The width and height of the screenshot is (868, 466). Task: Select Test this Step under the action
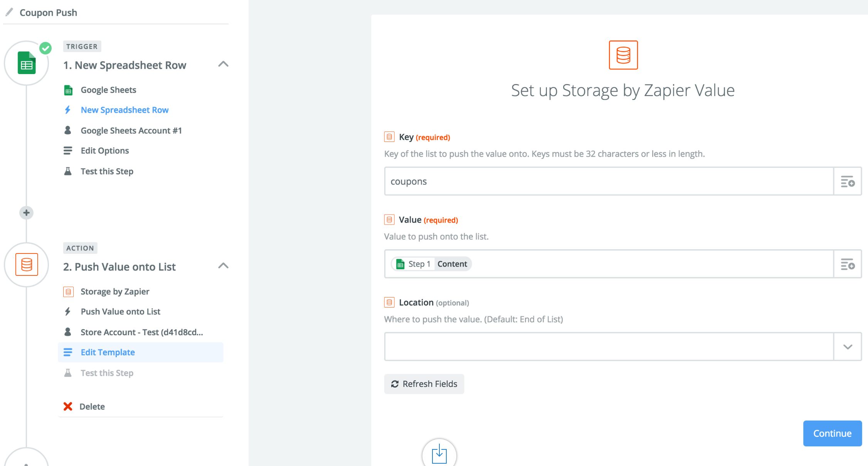(107, 373)
